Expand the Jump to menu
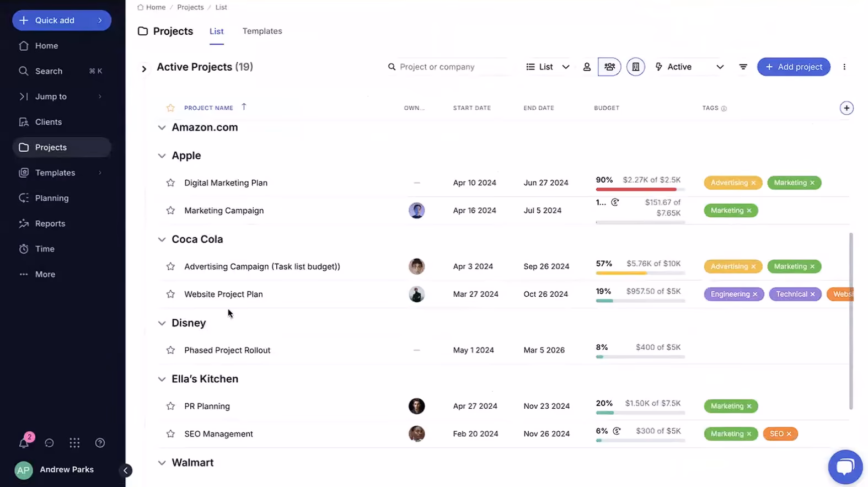The image size is (868, 487). [62, 97]
